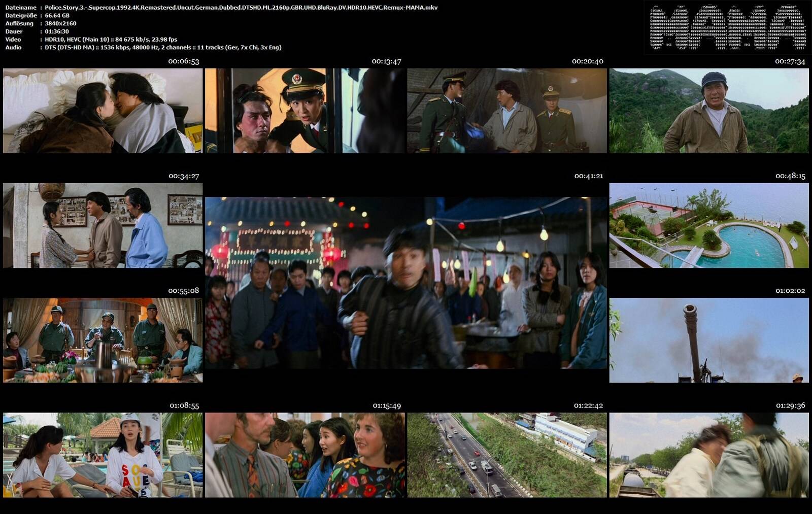Click the crowd thumbnail at 01:15:49
The height and width of the screenshot is (514, 812).
click(x=305, y=455)
